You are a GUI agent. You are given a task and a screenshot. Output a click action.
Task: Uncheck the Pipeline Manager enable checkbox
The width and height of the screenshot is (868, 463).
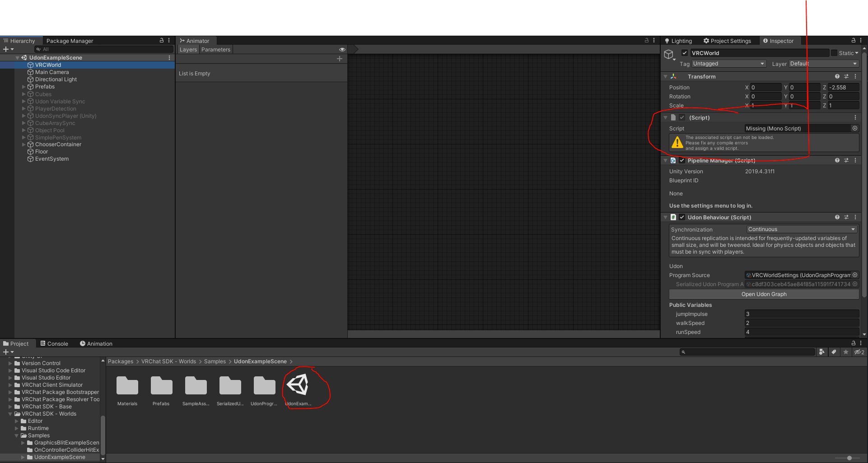[x=682, y=160]
